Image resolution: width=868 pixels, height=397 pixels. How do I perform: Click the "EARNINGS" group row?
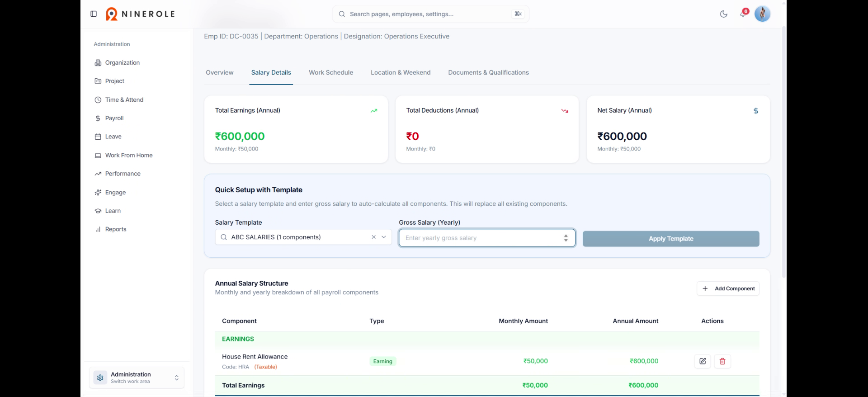(487, 339)
